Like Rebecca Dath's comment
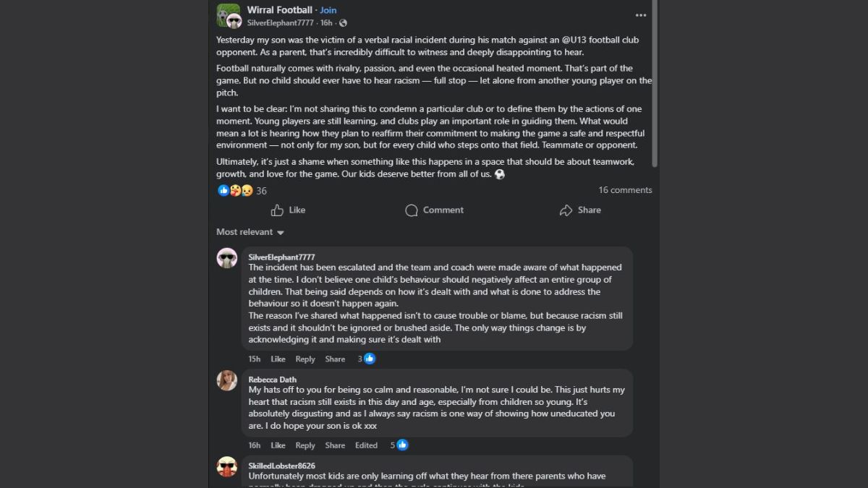The width and height of the screenshot is (868, 488). point(278,445)
